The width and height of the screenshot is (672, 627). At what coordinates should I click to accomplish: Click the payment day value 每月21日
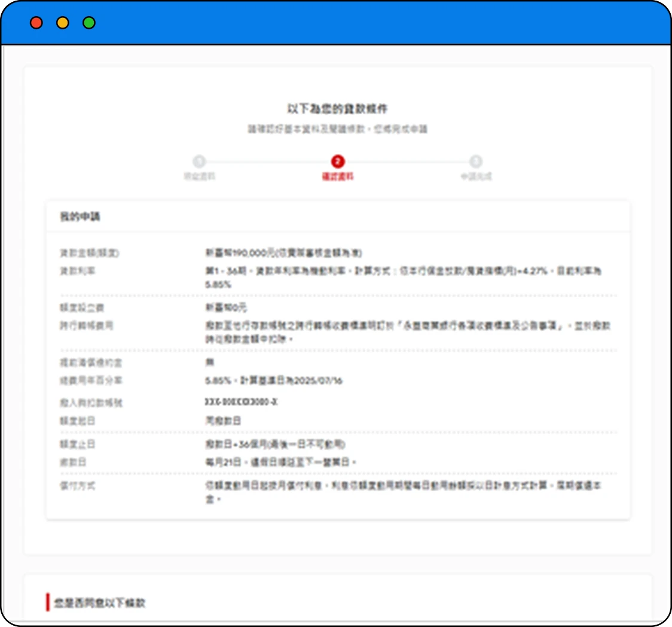coord(281,462)
